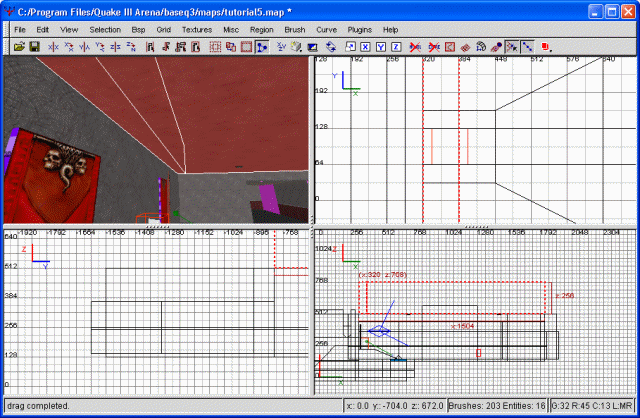Toggle the X scale lock button
This screenshot has height=418, width=640.
click(365, 47)
